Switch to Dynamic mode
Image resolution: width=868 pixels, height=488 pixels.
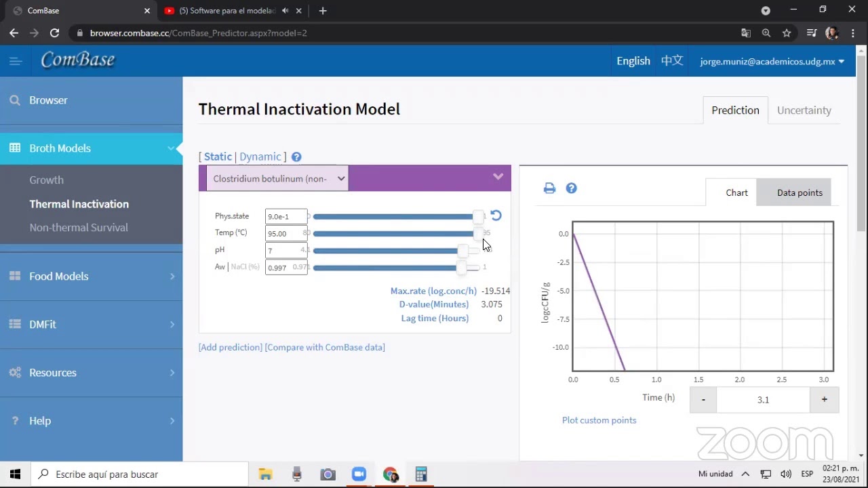(x=260, y=157)
